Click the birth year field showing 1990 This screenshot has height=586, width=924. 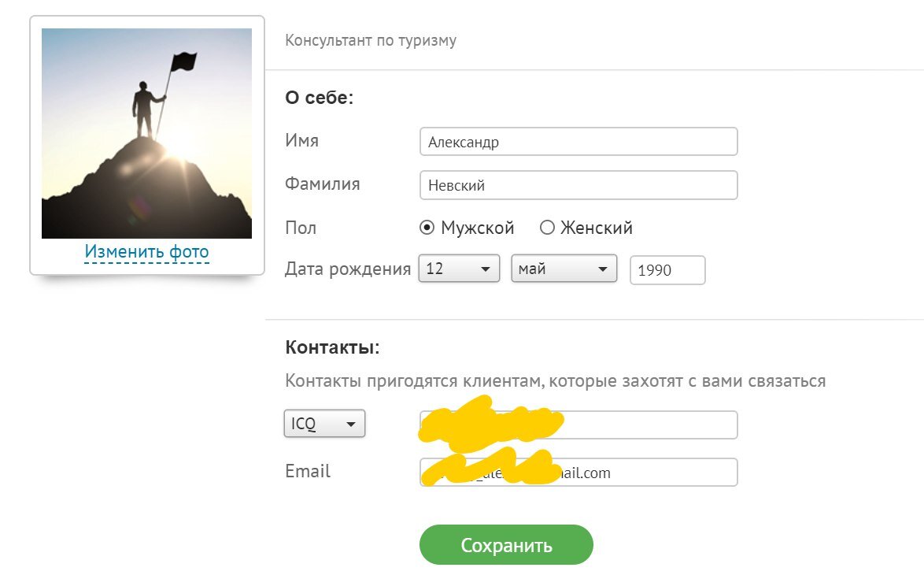coord(667,269)
